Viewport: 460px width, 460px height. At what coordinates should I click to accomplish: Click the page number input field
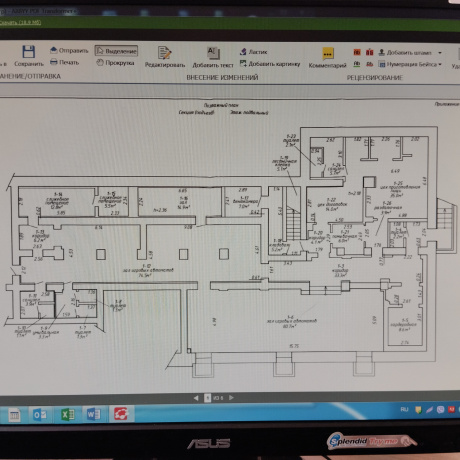(207, 398)
